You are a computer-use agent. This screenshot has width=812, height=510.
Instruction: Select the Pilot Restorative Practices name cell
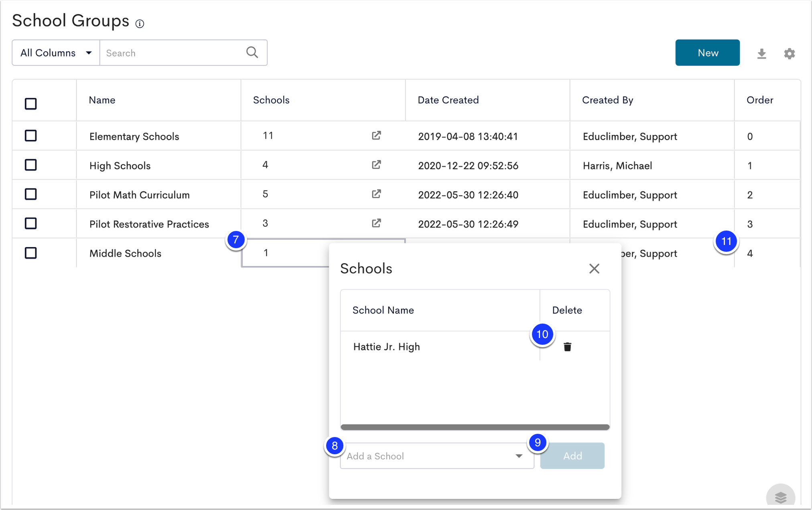pos(158,224)
